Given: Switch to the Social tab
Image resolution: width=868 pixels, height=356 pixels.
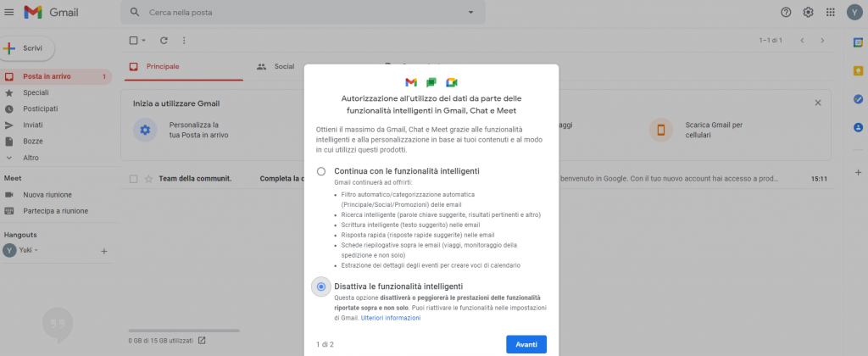Looking at the screenshot, I should pyautogui.click(x=275, y=66).
